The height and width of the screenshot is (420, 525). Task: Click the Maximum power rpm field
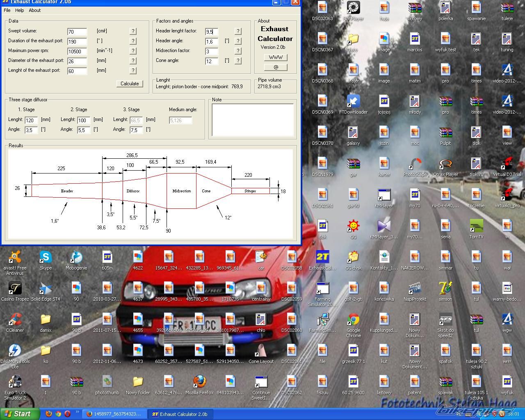pos(77,51)
